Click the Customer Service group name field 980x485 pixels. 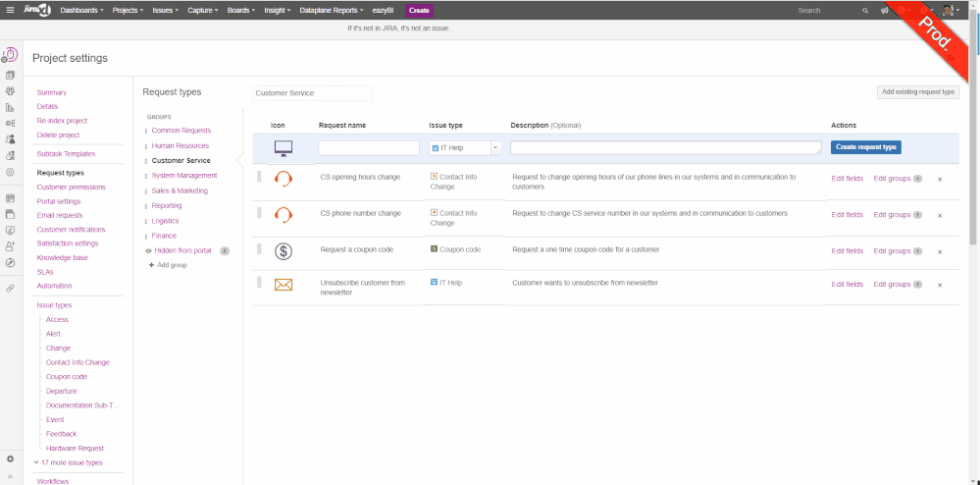pos(312,92)
